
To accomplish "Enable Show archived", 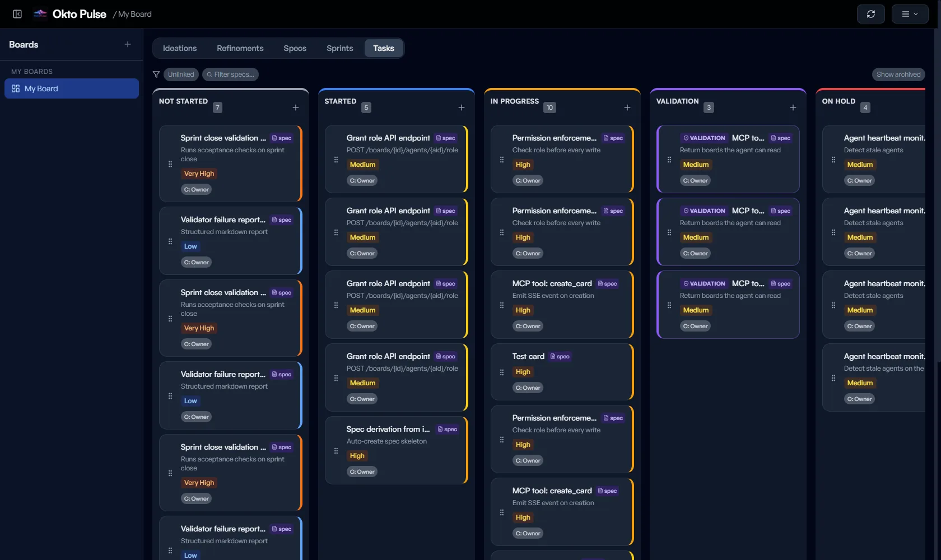I will [x=898, y=74].
